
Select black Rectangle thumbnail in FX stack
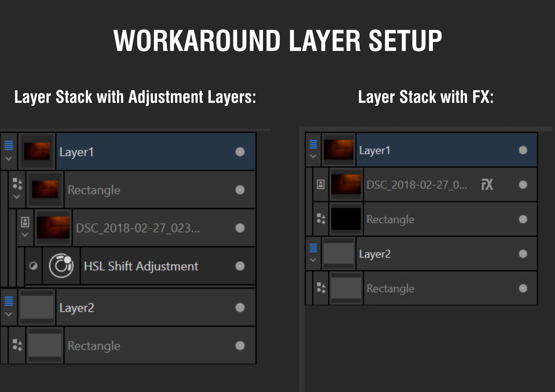346,219
